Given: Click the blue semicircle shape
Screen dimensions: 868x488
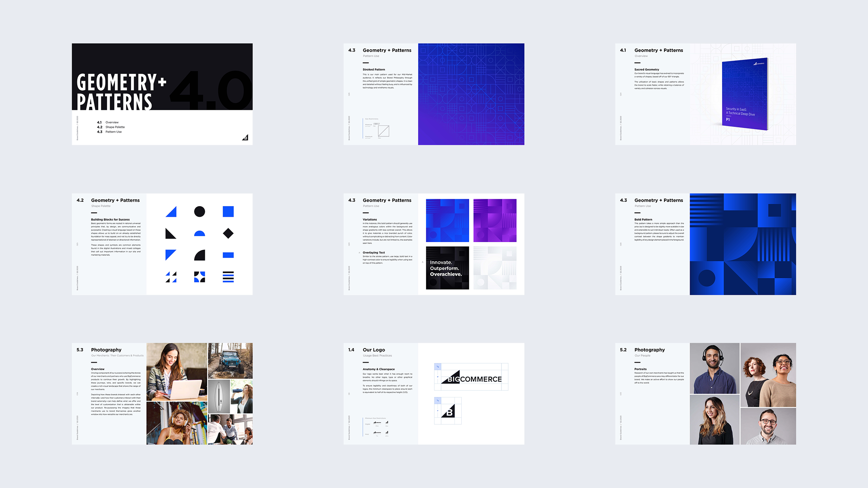Looking at the screenshot, I should pyautogui.click(x=200, y=234).
